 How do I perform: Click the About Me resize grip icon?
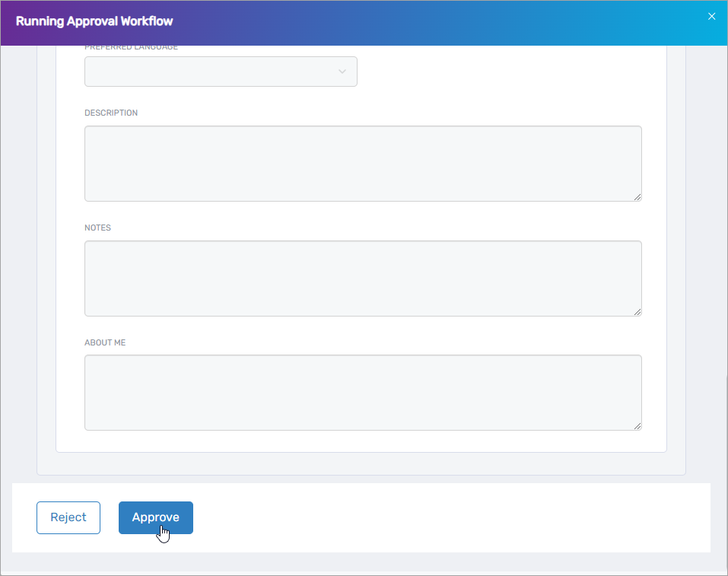[x=637, y=426]
